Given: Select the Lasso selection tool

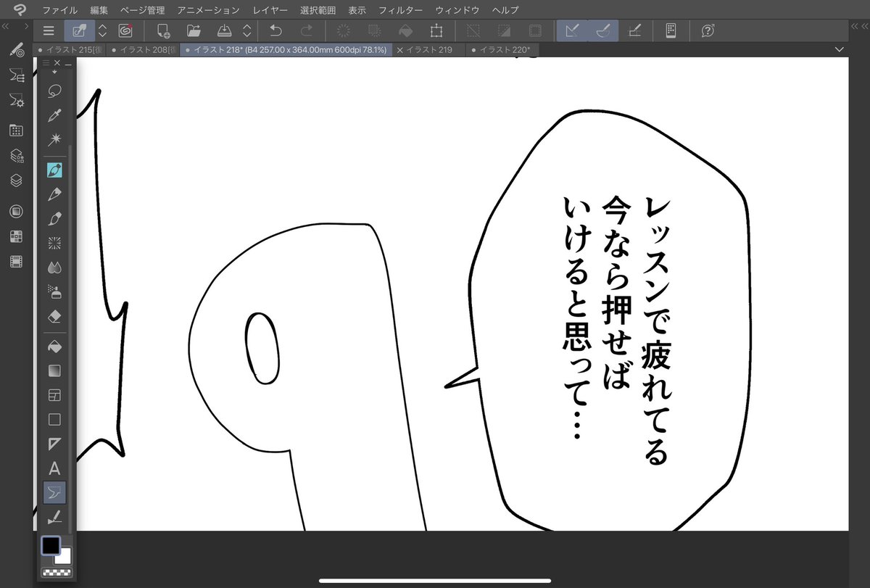Looking at the screenshot, I should pyautogui.click(x=54, y=91).
